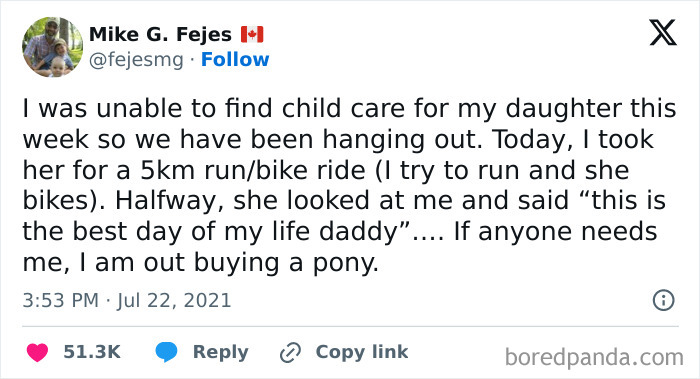Image resolution: width=700 pixels, height=379 pixels.
Task: Open the X logo in the corner
Action: [x=663, y=33]
